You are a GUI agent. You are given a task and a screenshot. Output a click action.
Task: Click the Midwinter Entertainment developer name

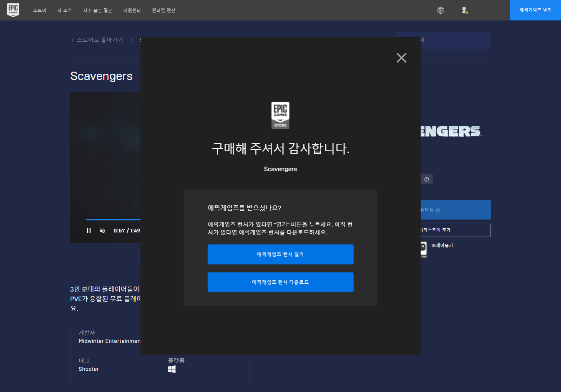click(110, 341)
